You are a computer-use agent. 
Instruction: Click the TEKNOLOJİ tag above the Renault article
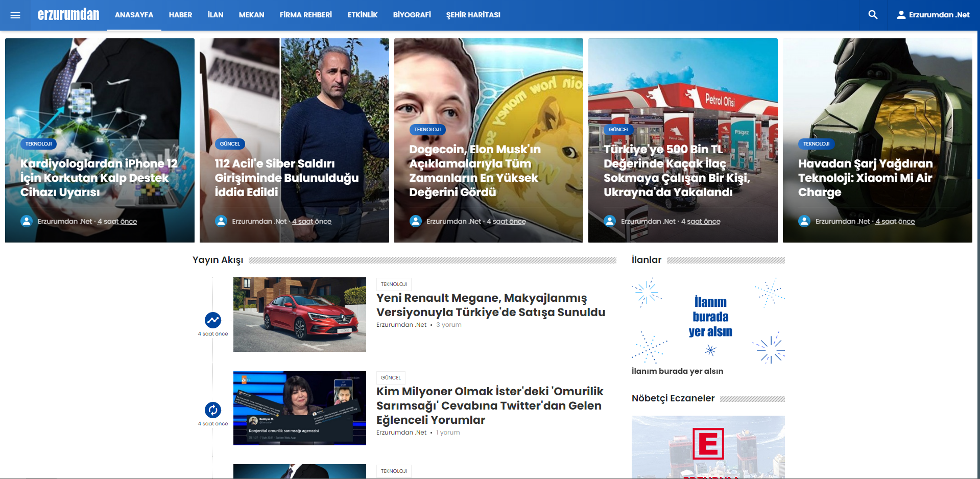tap(394, 284)
